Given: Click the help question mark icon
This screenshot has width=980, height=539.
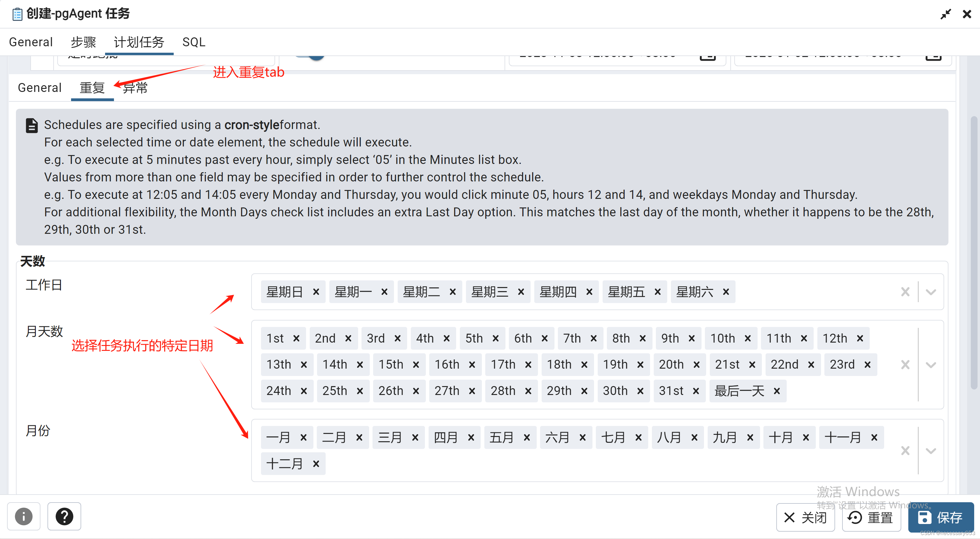Looking at the screenshot, I should pos(64,517).
